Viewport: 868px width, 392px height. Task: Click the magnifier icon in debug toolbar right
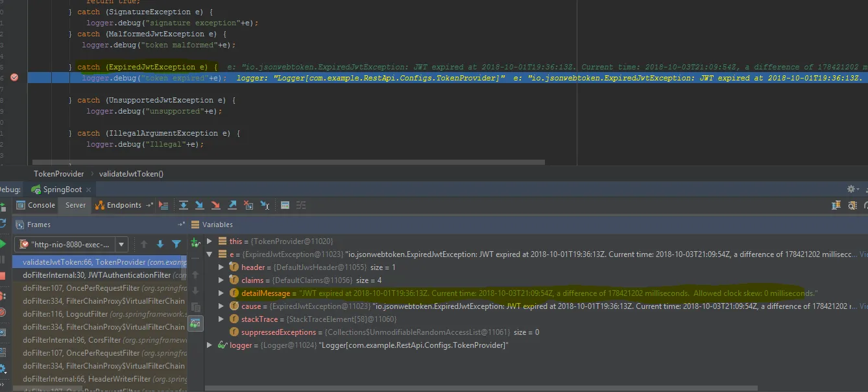tap(852, 205)
